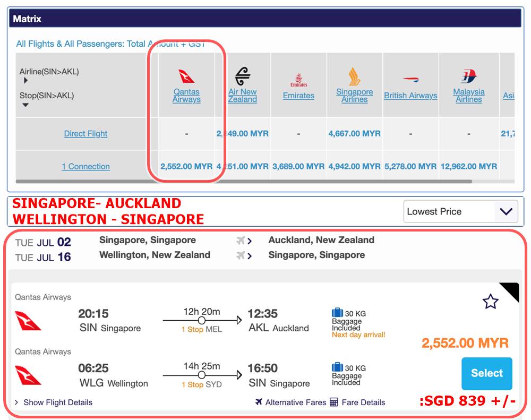The width and height of the screenshot is (531, 420).
Task: Click the baggage icon for the WLG–SIN flight
Action: (337, 367)
